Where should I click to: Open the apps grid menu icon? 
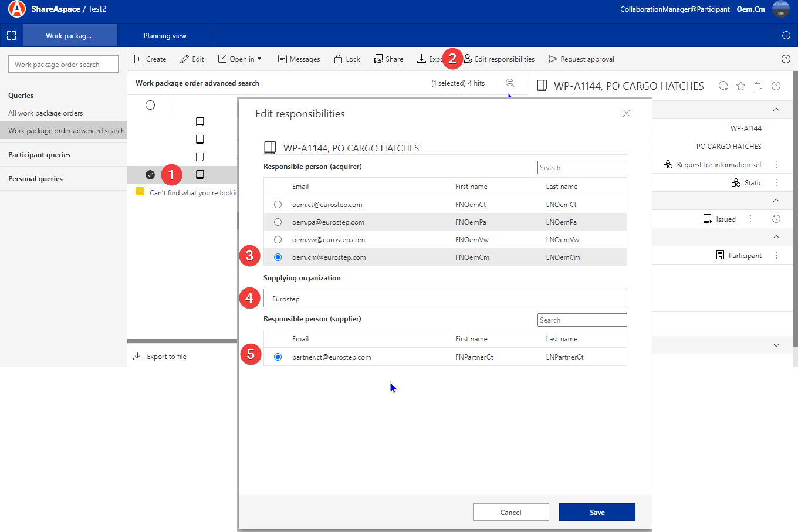11,36
